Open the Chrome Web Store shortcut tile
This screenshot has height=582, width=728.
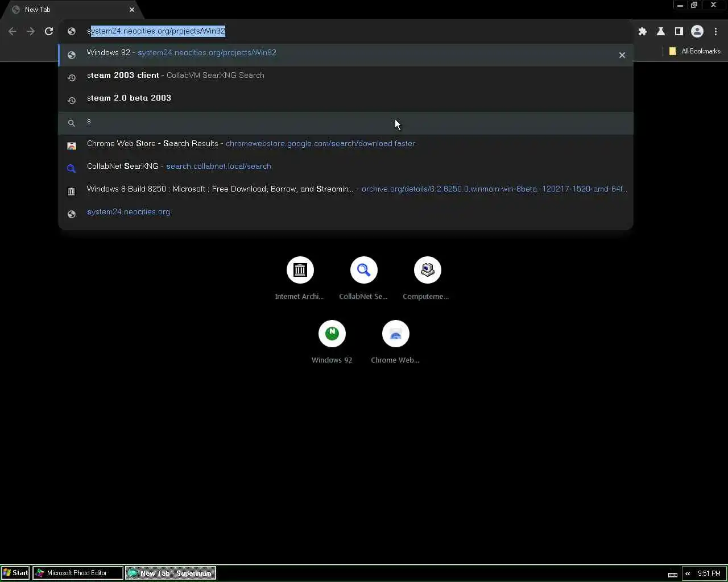tap(395, 342)
